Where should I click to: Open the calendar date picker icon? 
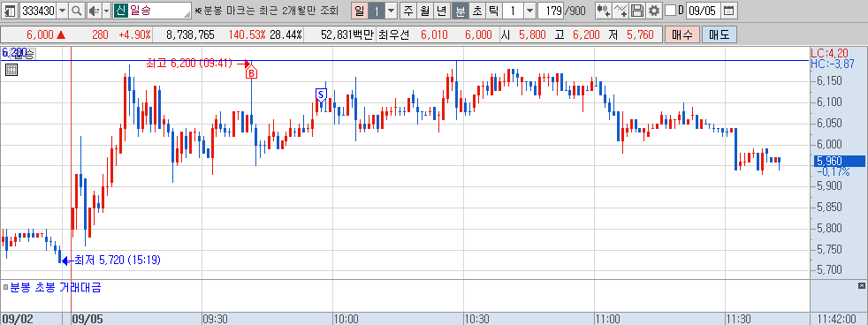tap(729, 11)
